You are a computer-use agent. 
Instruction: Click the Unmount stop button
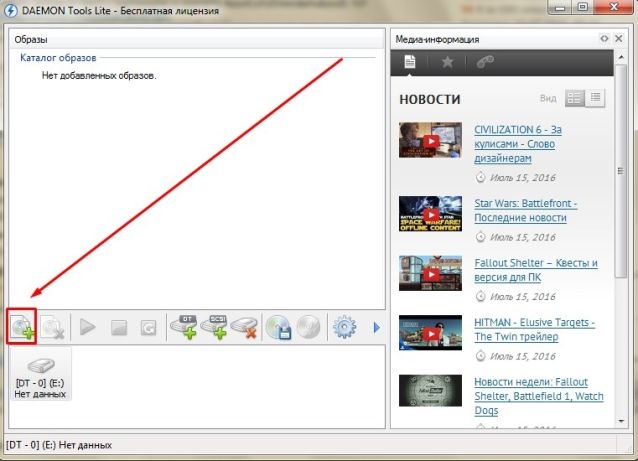pos(119,327)
